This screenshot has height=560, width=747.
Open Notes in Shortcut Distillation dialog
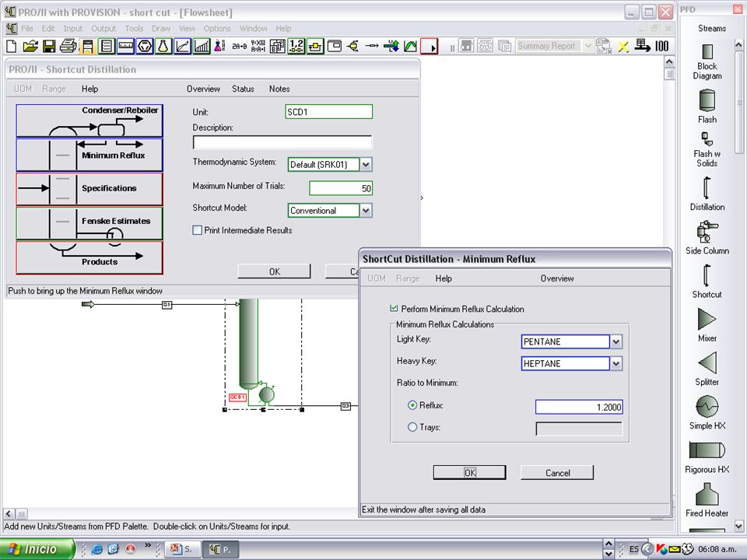pos(279,89)
